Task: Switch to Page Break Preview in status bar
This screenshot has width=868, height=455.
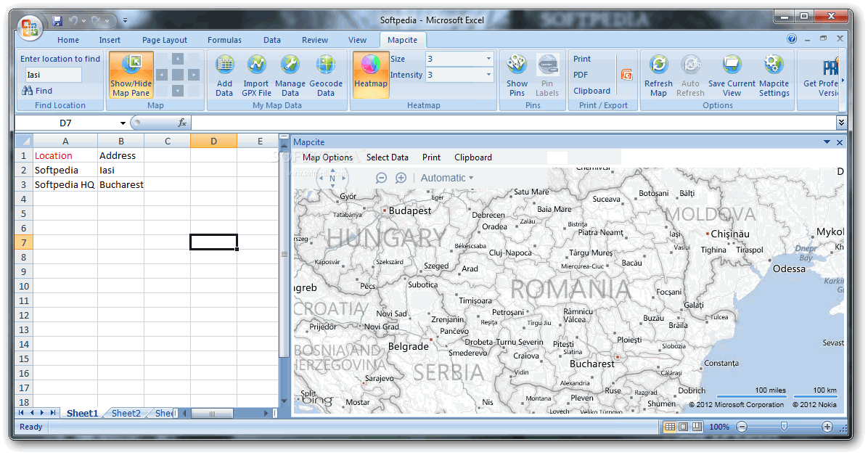Action: [x=697, y=427]
